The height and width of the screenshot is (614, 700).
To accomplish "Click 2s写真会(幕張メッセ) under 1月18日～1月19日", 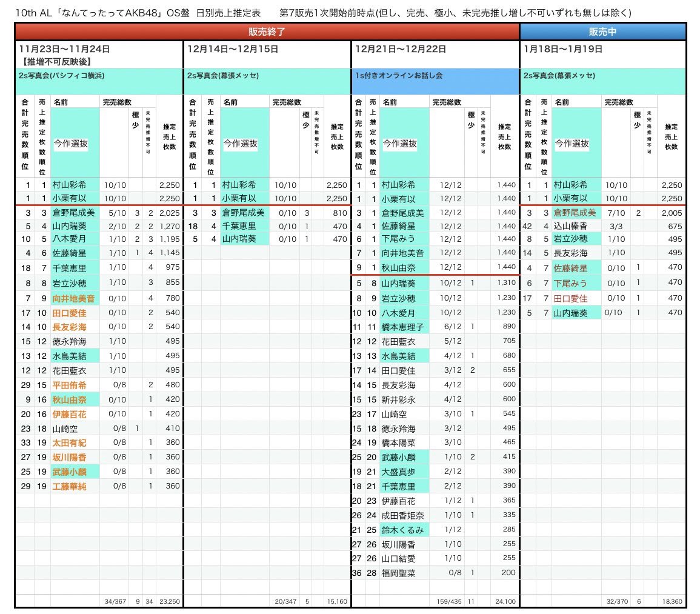I will point(559,76).
